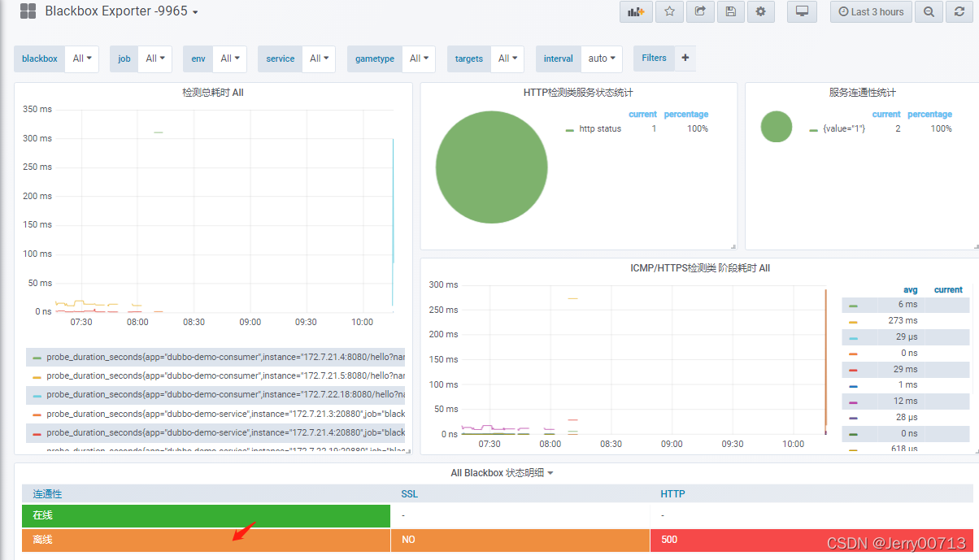This screenshot has width=979, height=560.
Task: Open the Blackbox Exporter -9965 dashboard dropdown
Action: pyautogui.click(x=122, y=11)
